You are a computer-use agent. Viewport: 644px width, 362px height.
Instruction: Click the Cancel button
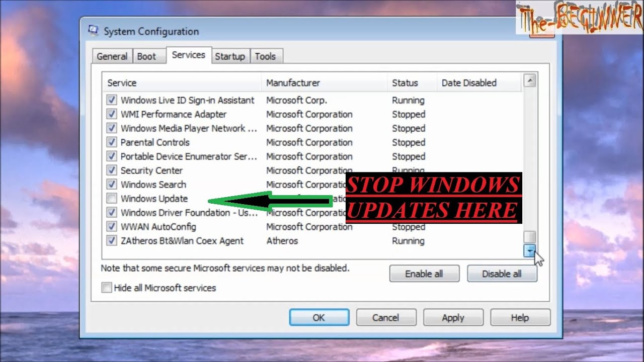[386, 317]
